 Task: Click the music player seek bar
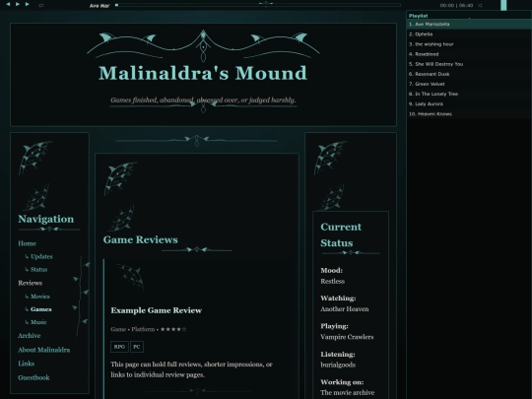click(x=258, y=5)
